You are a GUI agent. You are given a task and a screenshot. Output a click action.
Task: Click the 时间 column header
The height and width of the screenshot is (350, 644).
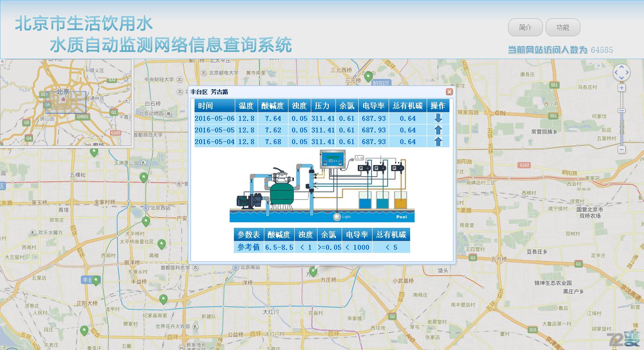click(214, 106)
